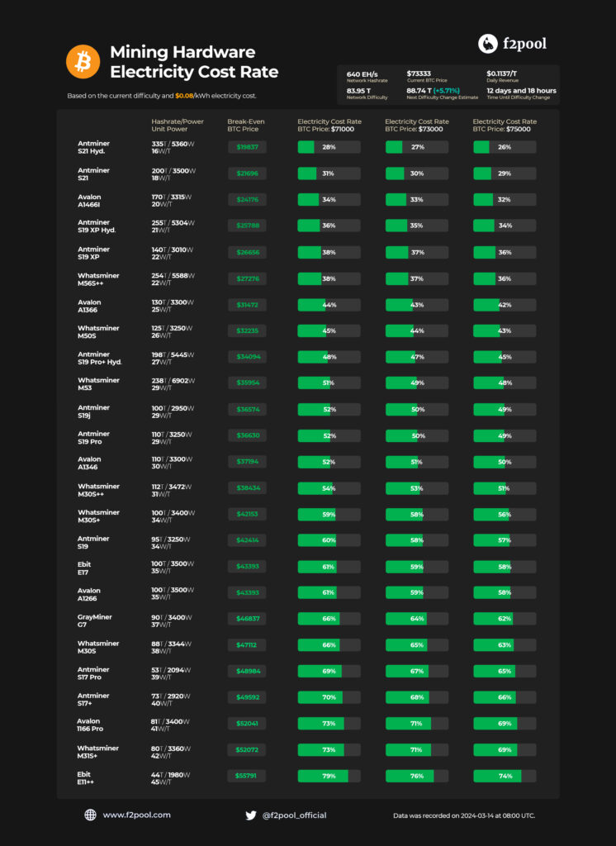
Task: Select the GrayMiner G7 row label
Action: tap(95, 620)
